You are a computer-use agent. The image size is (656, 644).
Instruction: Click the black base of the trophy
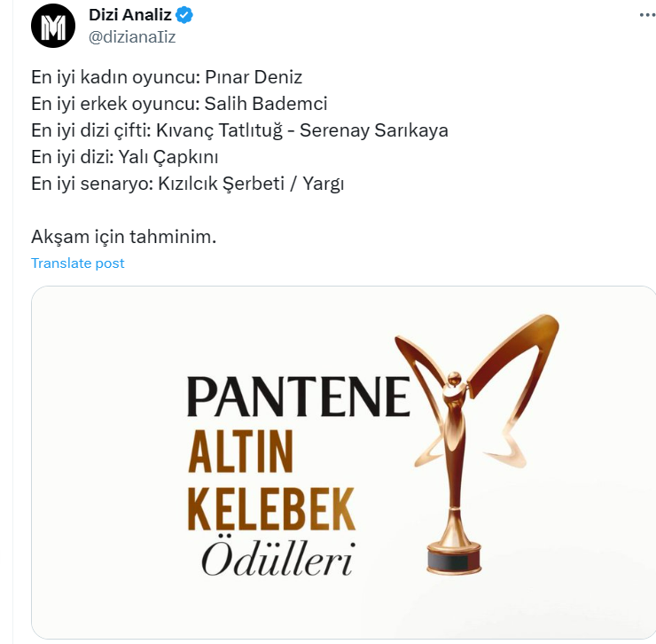click(x=454, y=559)
